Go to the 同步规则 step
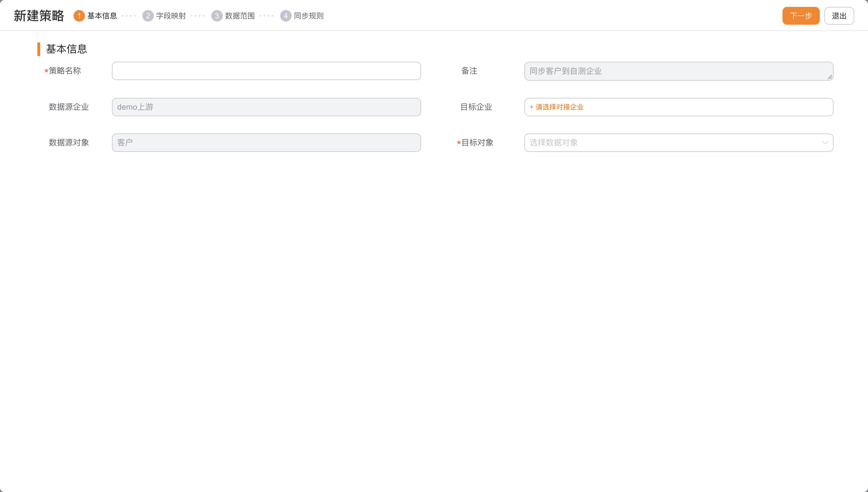The width and height of the screenshot is (868, 492). coord(309,16)
